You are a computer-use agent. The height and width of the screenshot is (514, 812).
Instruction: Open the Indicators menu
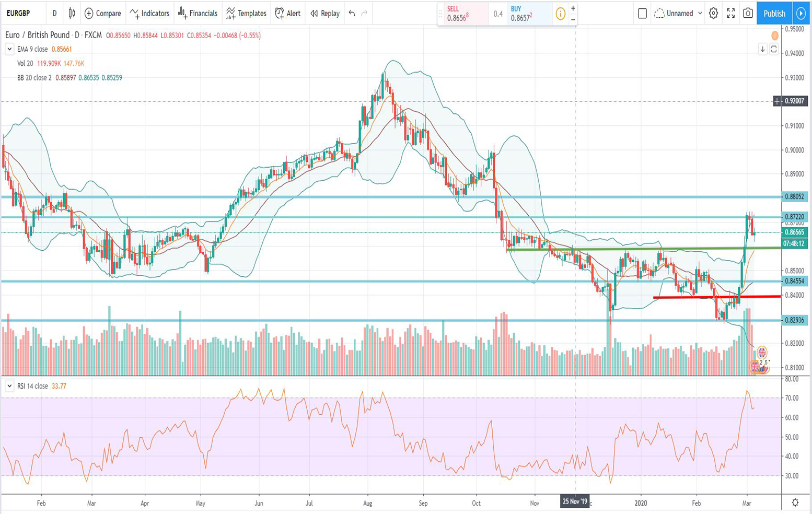coord(150,13)
